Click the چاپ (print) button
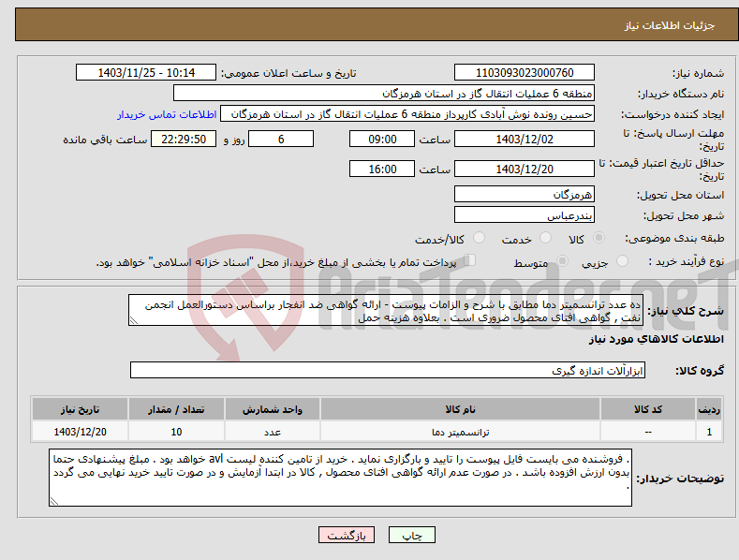The height and width of the screenshot is (560, 739). point(411,535)
